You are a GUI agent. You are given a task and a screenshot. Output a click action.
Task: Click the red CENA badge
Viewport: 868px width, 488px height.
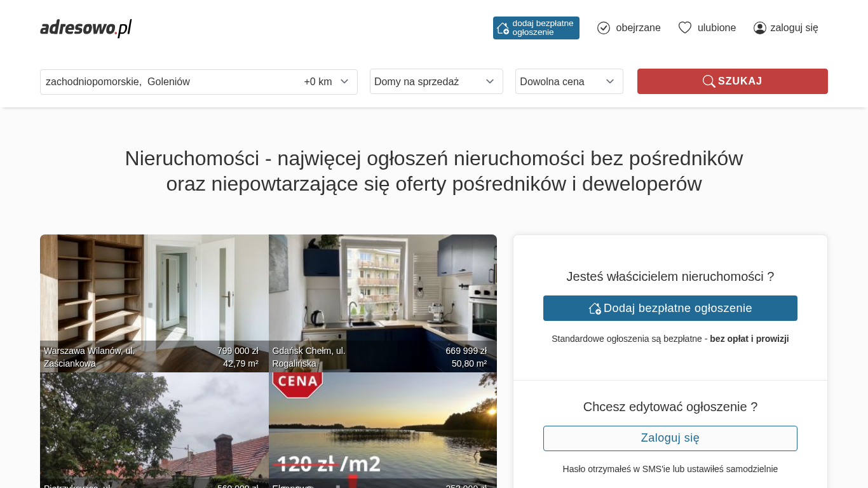pos(297,383)
